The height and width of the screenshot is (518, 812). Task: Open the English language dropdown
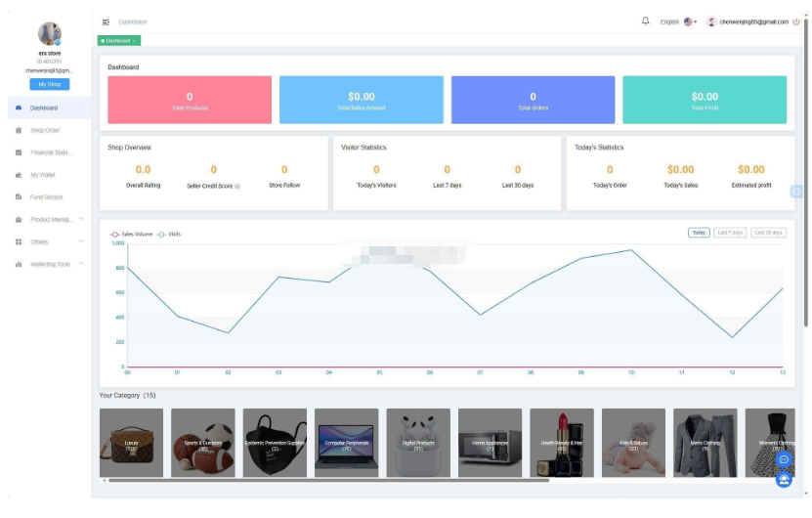coord(677,22)
